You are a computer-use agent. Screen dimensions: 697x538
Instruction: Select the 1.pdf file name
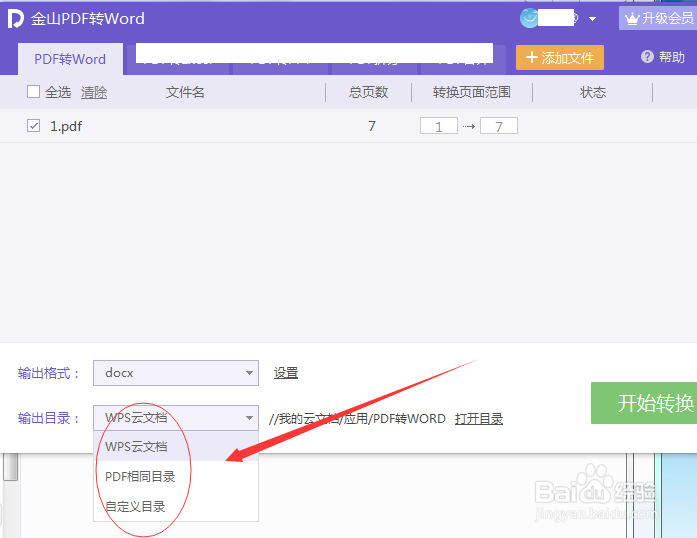[66, 126]
